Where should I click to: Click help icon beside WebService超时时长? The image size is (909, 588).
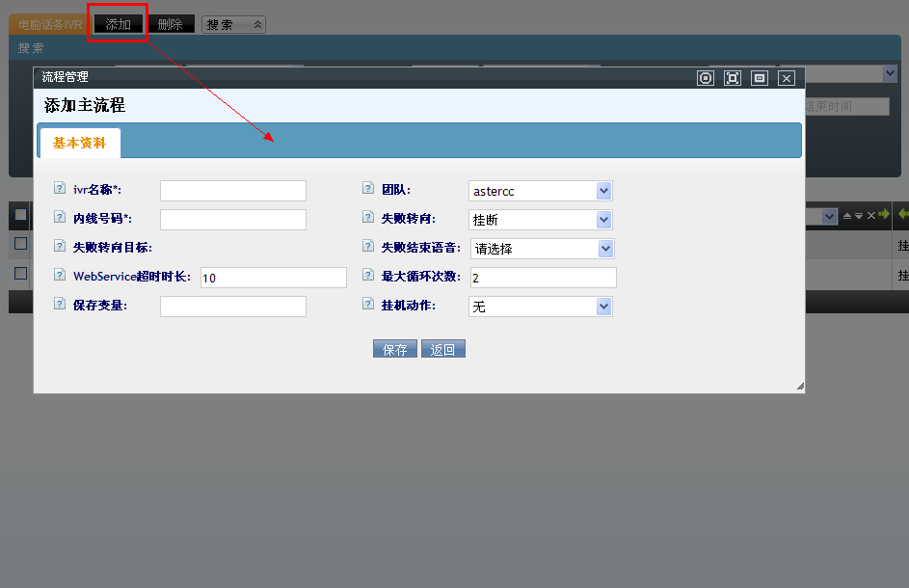tap(60, 276)
